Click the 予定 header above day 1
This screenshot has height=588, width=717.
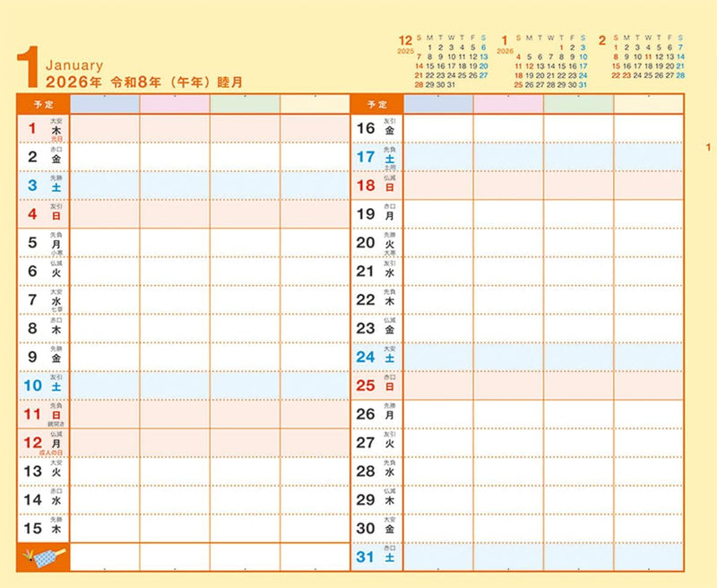(x=43, y=104)
